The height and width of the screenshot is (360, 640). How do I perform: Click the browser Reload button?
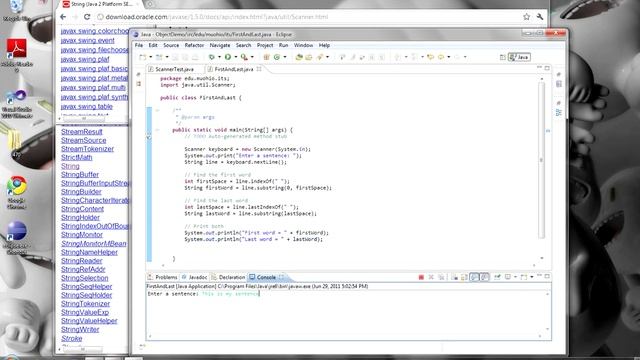pyautogui.click(x=87, y=17)
